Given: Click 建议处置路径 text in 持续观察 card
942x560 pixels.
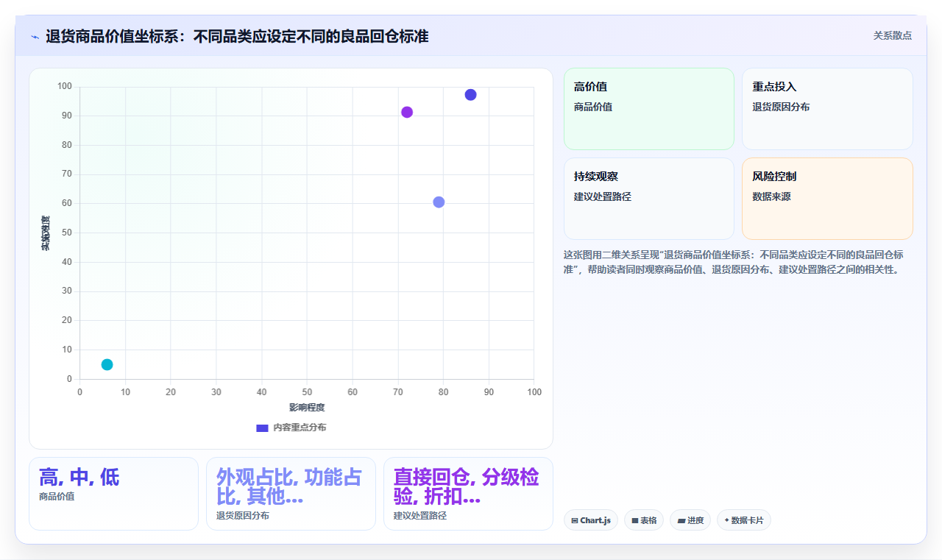Looking at the screenshot, I should point(603,196).
